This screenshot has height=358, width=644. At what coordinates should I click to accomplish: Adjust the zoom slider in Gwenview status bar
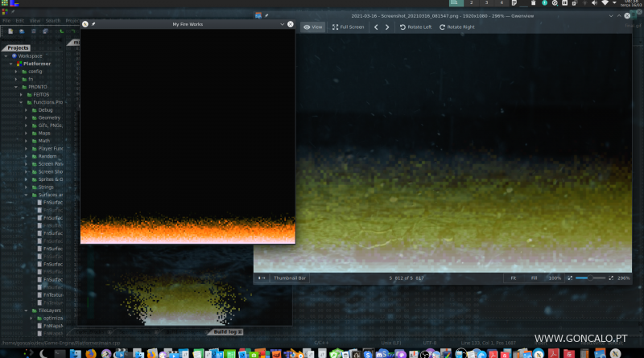tap(590, 278)
